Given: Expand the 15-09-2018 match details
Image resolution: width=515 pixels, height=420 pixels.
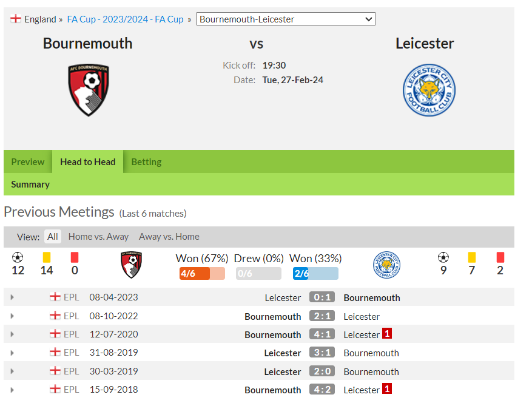Looking at the screenshot, I should tap(12, 390).
